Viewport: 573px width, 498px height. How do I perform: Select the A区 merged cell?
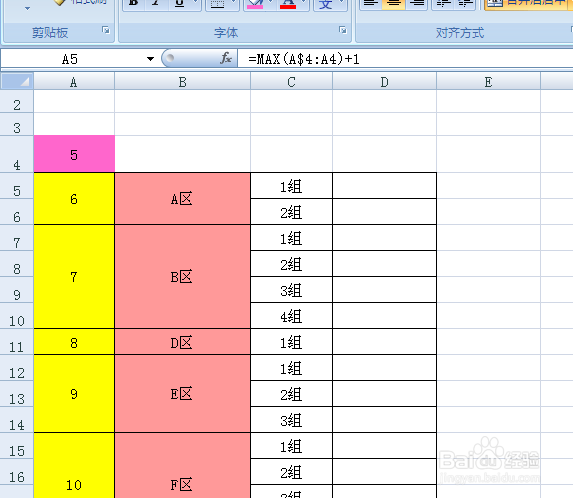tap(182, 198)
